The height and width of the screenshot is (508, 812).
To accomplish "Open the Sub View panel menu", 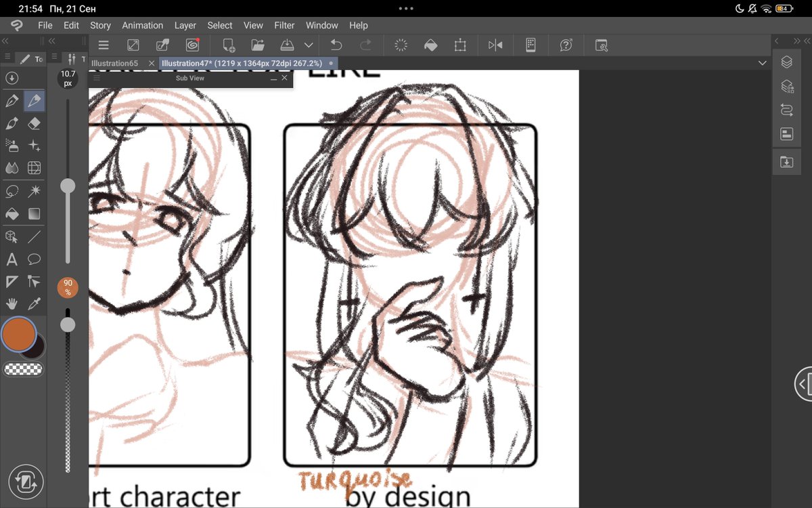I will (x=97, y=78).
